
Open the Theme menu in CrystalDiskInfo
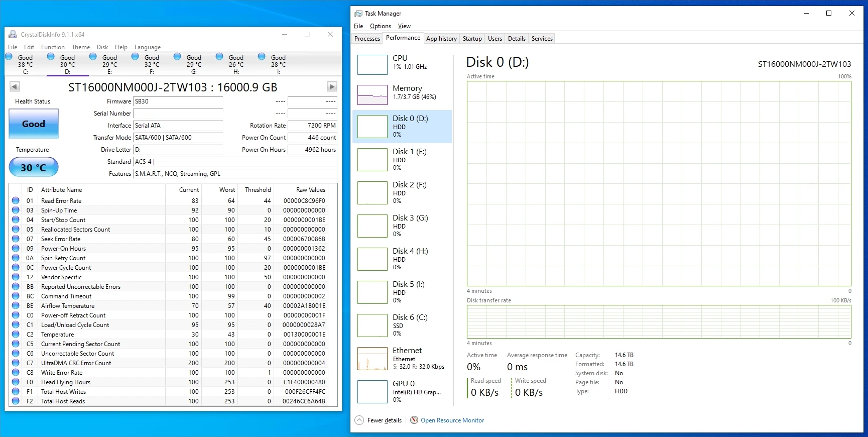coord(81,47)
